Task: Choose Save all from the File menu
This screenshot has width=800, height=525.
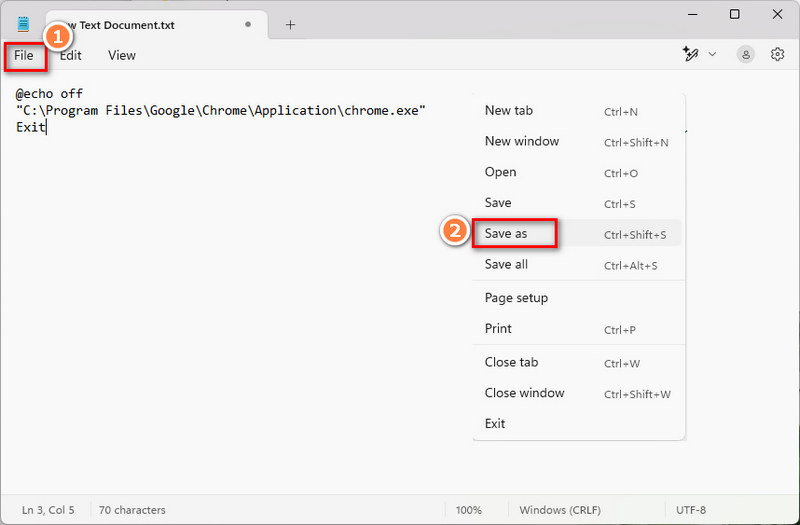Action: pos(578,264)
